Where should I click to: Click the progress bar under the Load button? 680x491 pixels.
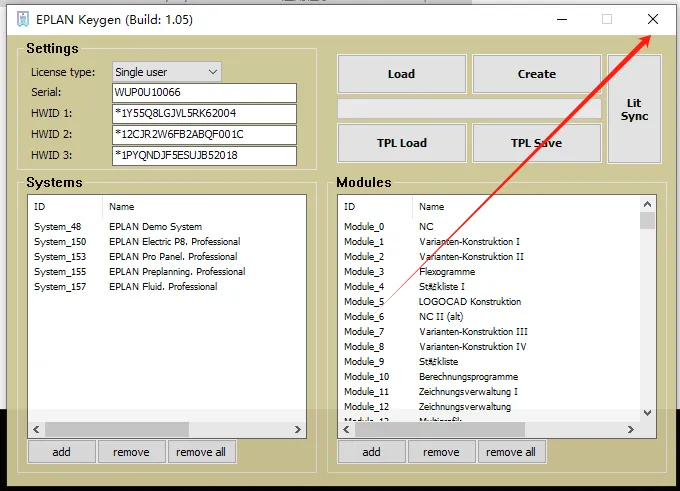pyautogui.click(x=469, y=109)
